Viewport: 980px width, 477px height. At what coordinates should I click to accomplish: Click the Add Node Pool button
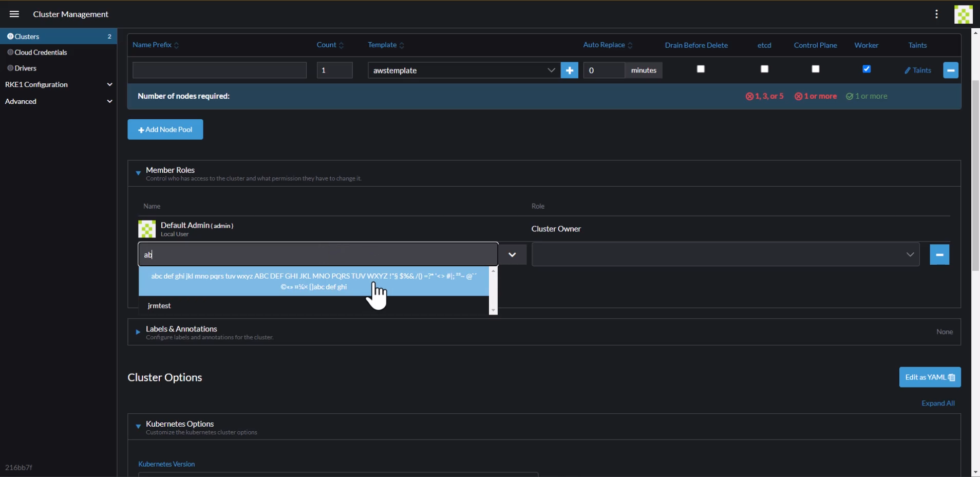pyautogui.click(x=165, y=129)
